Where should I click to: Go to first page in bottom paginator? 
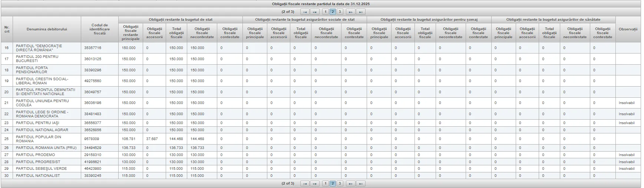(x=305, y=184)
